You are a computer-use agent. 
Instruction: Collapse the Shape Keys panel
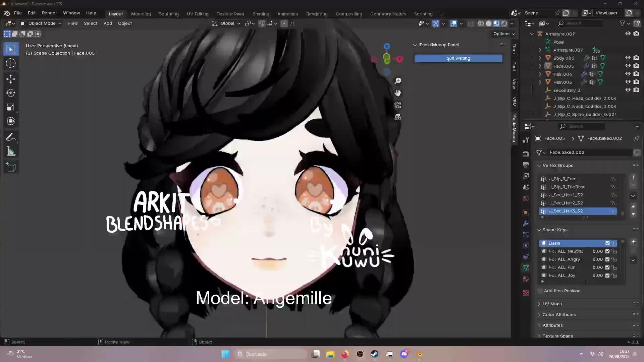[538, 230]
